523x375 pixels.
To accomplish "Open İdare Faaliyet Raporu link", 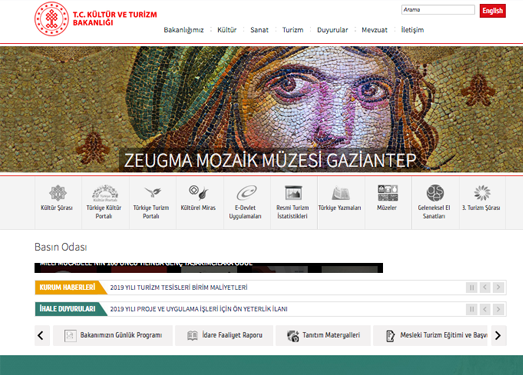I will click(x=224, y=335).
